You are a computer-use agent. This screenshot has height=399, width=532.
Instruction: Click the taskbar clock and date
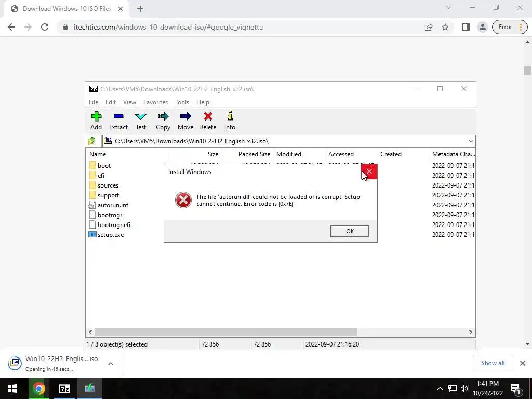[x=488, y=389]
